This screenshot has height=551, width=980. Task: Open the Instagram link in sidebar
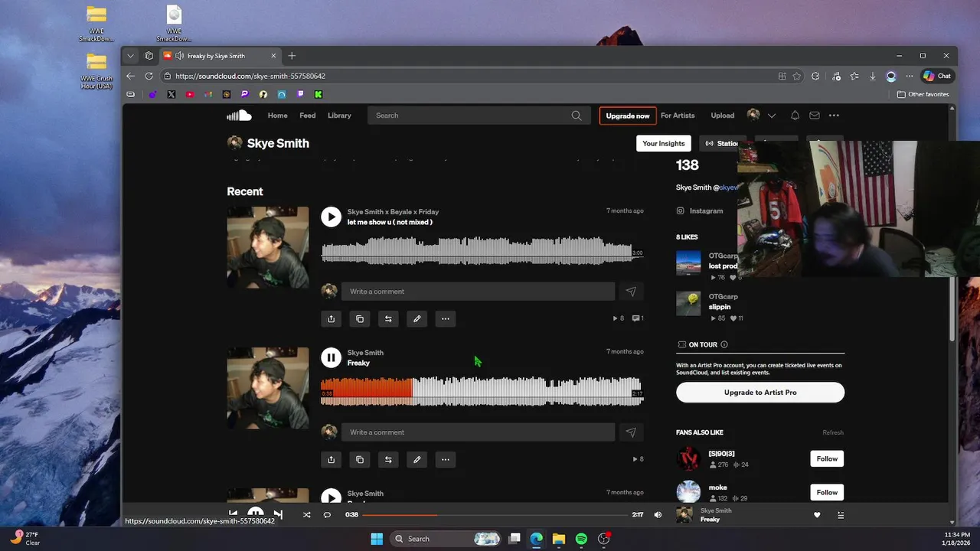point(706,210)
